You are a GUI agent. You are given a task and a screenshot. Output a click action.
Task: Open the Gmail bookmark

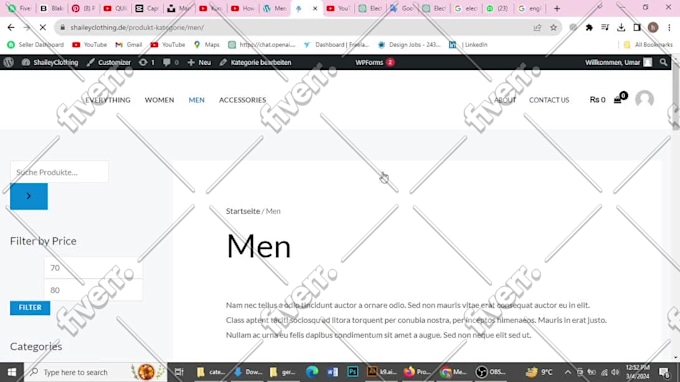pyautogui.click(x=129, y=44)
